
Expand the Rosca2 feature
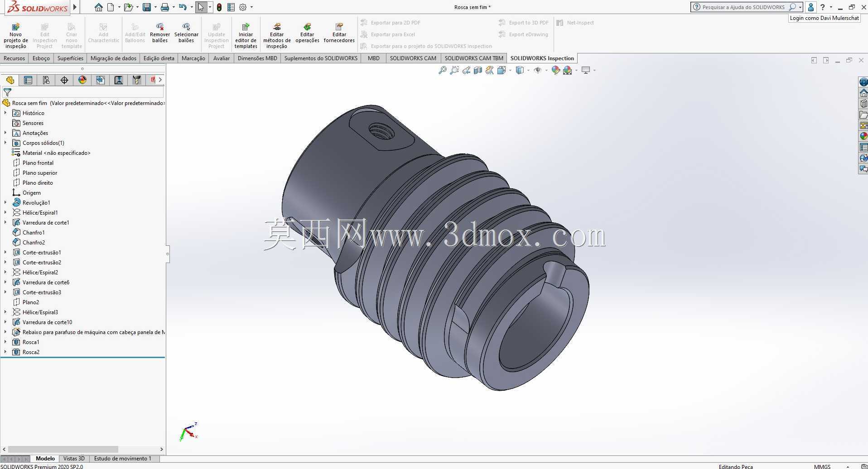5,352
